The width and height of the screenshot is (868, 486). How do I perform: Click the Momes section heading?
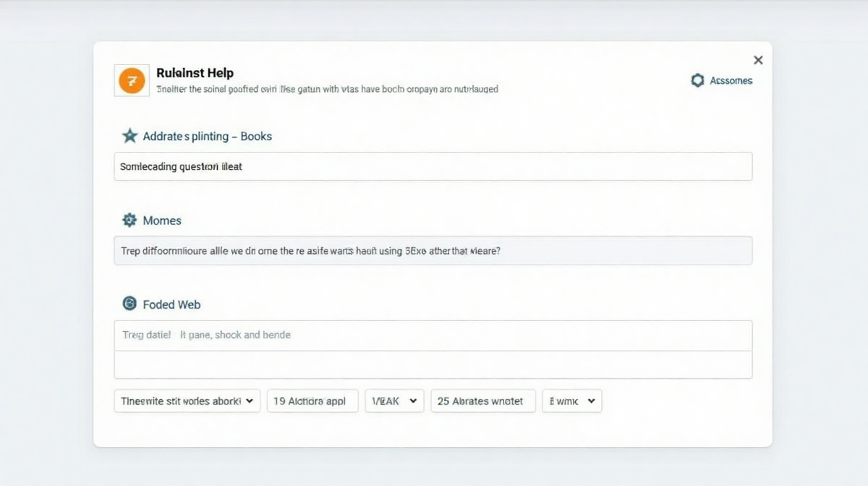coord(162,221)
